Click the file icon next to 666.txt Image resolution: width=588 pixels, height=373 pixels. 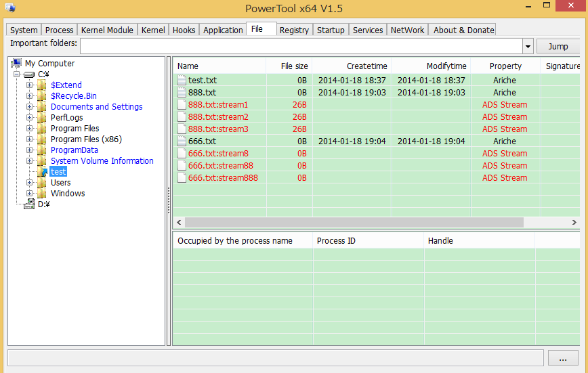click(182, 141)
